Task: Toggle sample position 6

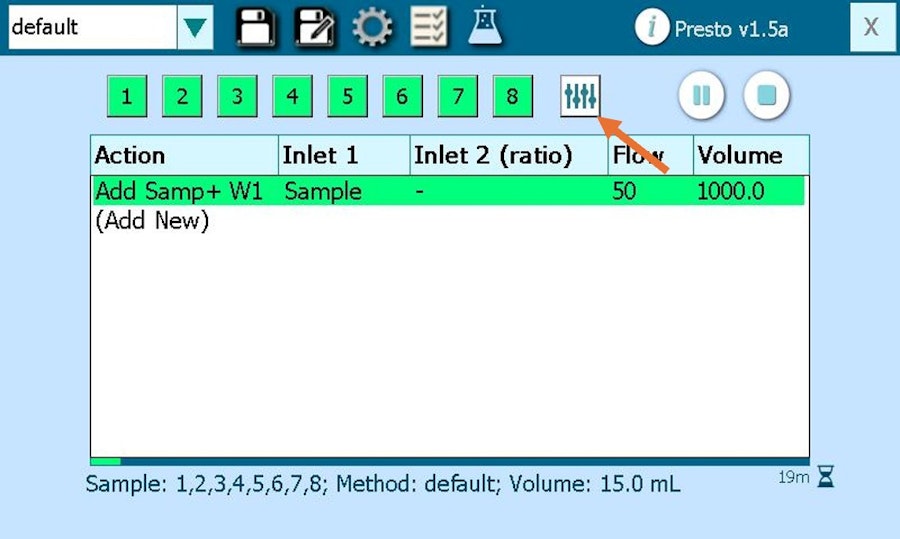Action: [x=402, y=96]
